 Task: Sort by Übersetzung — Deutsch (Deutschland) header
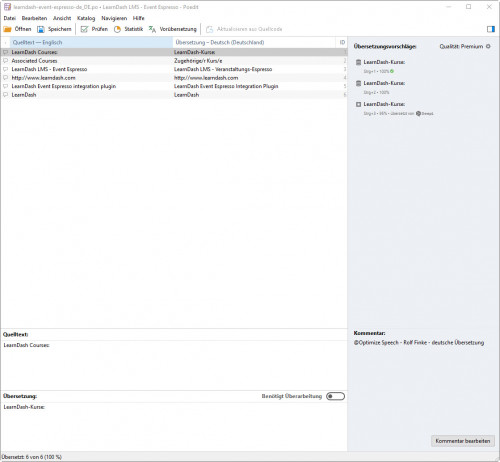[x=254, y=42]
